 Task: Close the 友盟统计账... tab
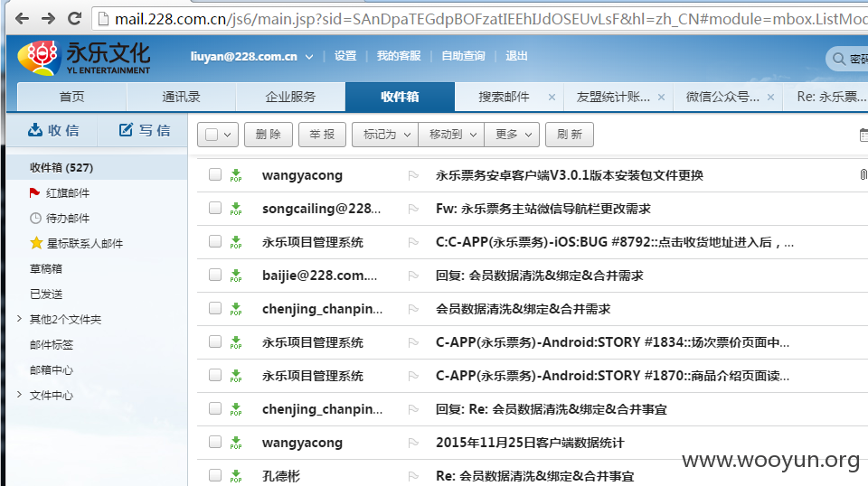pos(662,98)
